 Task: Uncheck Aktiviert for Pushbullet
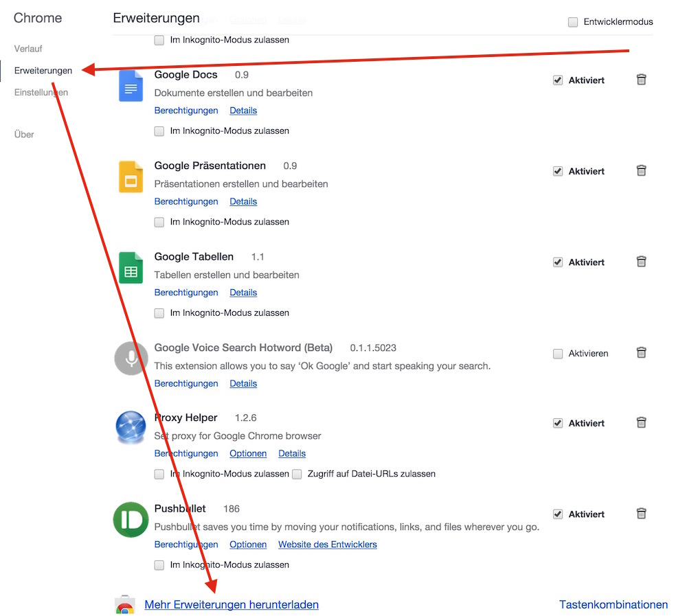coord(558,514)
